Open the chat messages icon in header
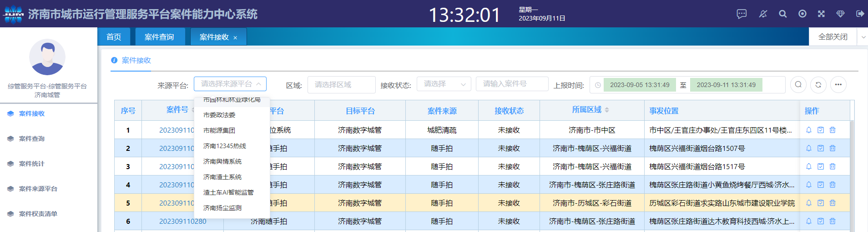Screen dimensions: 868x232 point(742,14)
